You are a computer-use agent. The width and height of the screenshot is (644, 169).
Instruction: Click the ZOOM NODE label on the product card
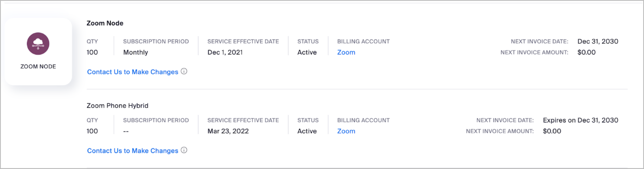click(38, 66)
